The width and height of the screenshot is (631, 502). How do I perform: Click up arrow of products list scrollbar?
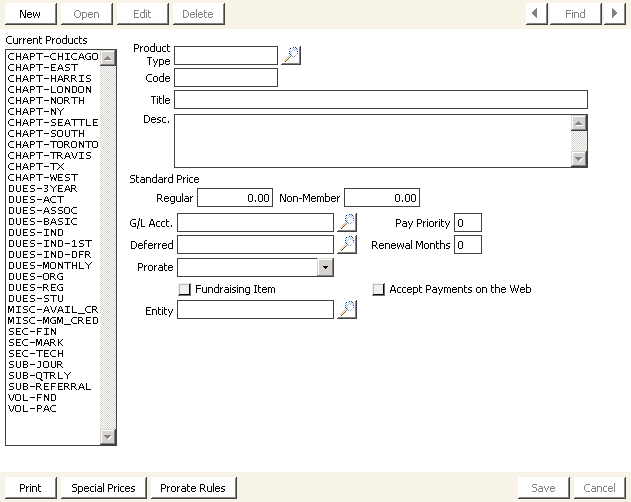(x=107, y=58)
